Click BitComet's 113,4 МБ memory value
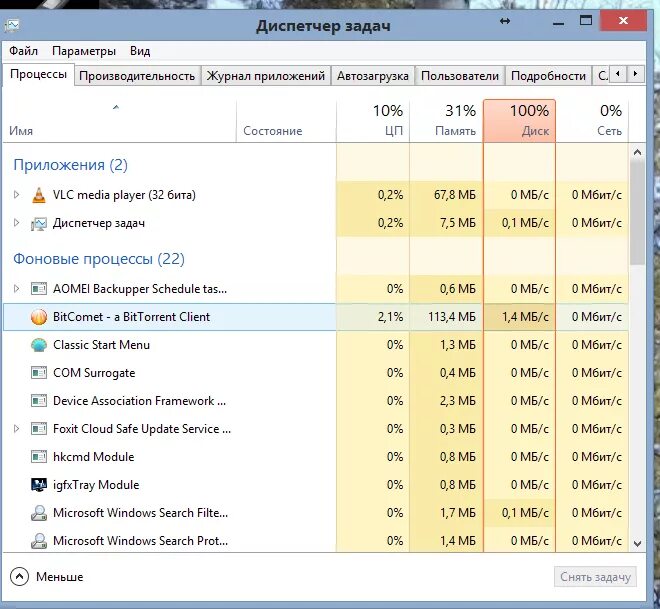660x609 pixels. 452,317
